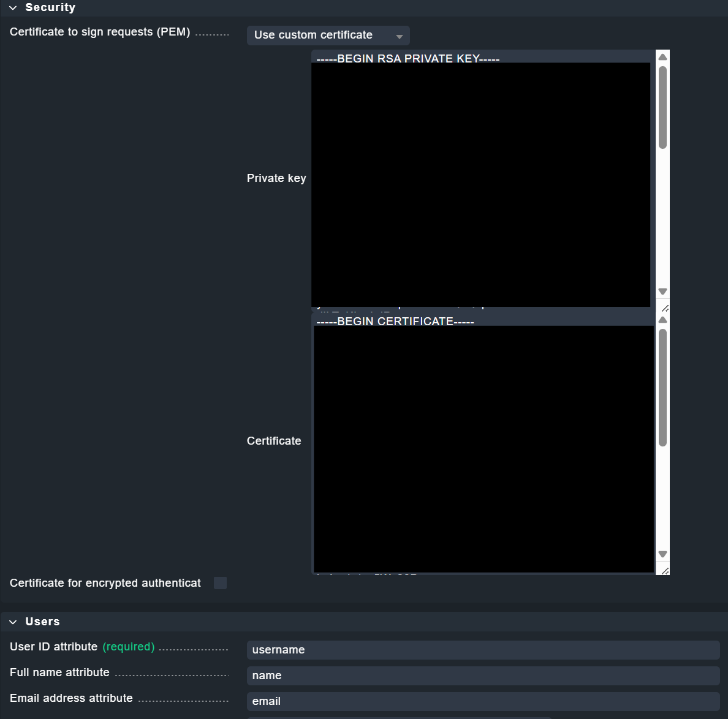The image size is (728, 719).
Task: Click the up arrow on Private key scrollbar
Action: pos(662,56)
